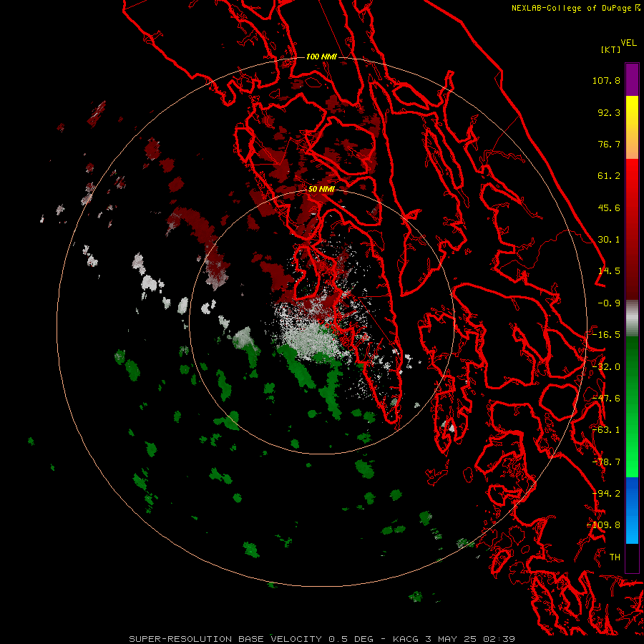Screen dimensions: 644x644
Task: Click the 50 NMI range ring label
Action: pyautogui.click(x=321, y=189)
